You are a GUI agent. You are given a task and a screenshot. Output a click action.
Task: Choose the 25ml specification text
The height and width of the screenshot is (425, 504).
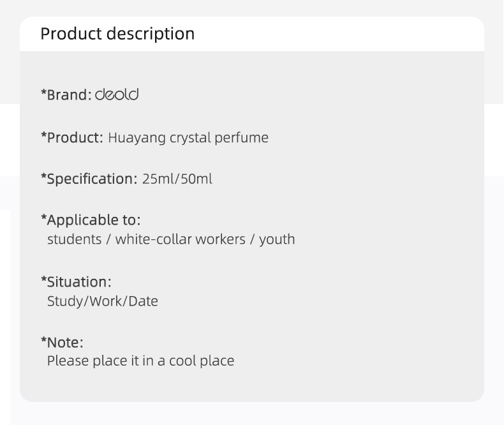point(159,179)
